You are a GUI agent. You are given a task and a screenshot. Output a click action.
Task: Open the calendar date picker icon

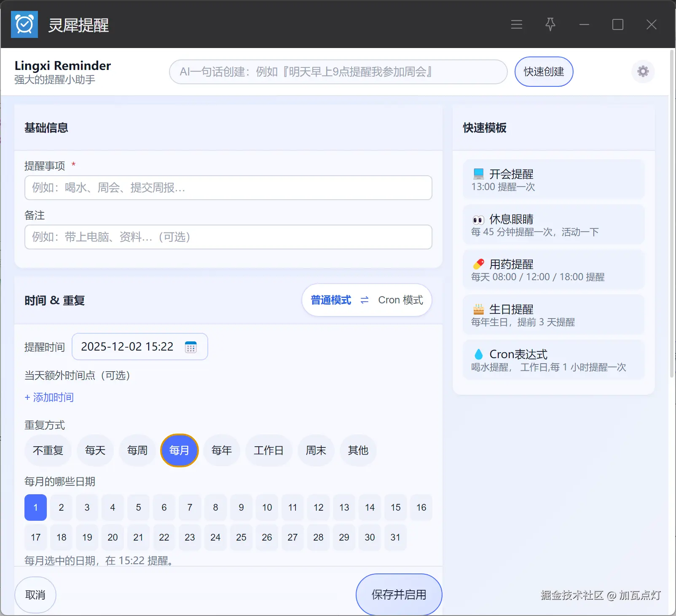(x=191, y=347)
